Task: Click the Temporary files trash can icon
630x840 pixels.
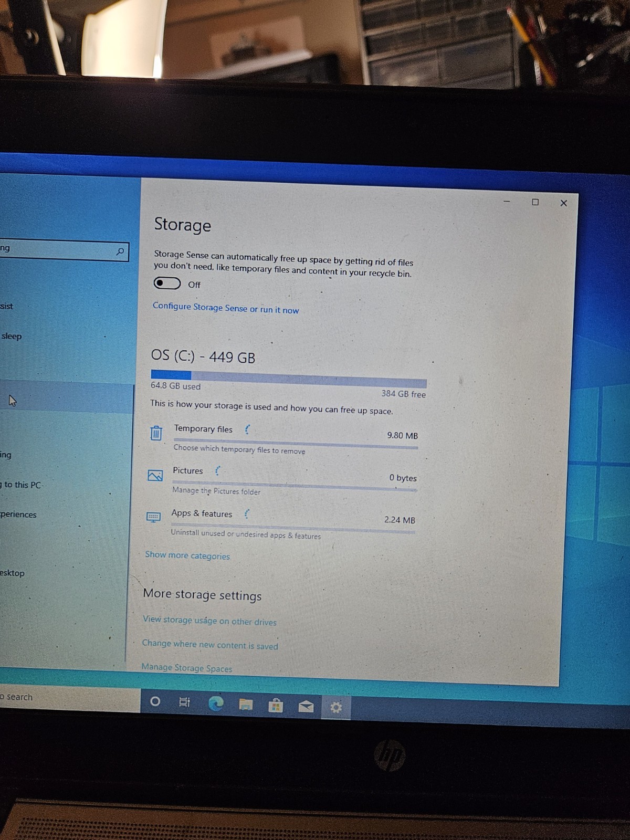Action: (x=156, y=433)
